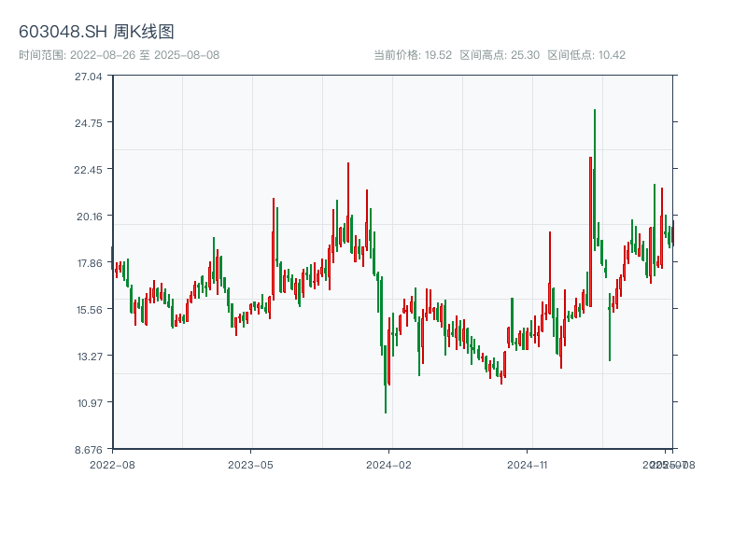The width and height of the screenshot is (747, 560).
Task: Click the current price label 当前价格: 19.52
Action: point(413,55)
